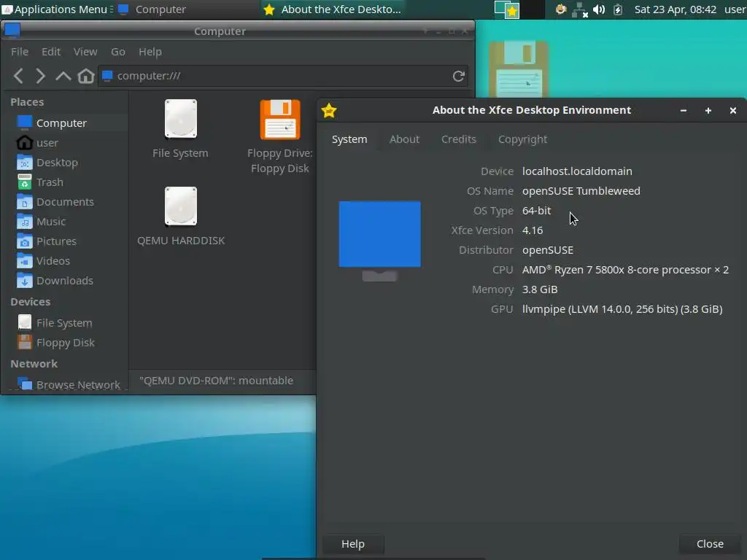Screen dimensions: 747x560
Task: Click the Help button in About dialog
Action: point(353,544)
